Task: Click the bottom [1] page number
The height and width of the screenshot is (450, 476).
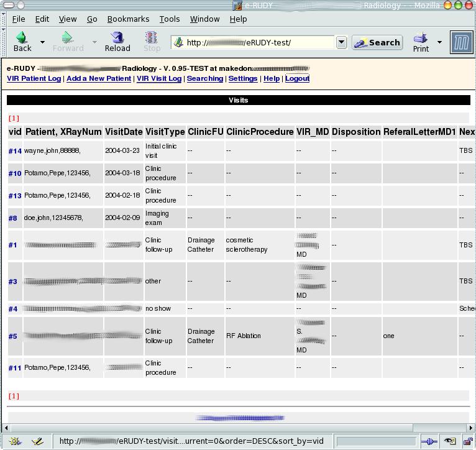Action: (14, 396)
